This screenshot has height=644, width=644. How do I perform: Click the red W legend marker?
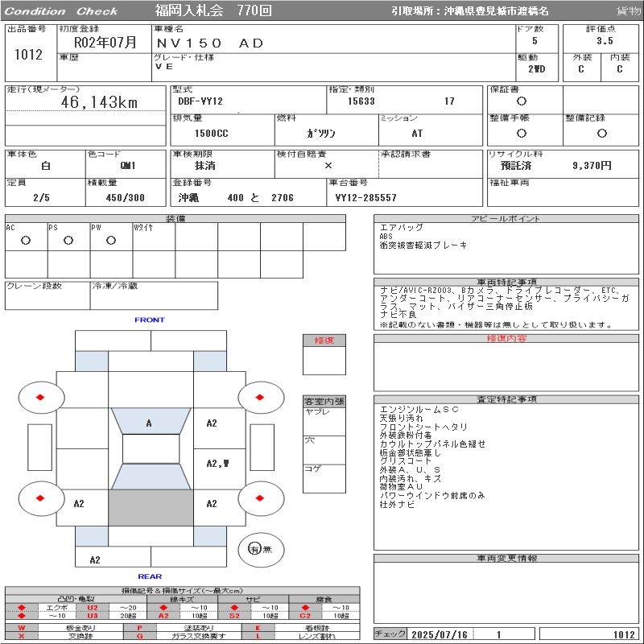(x=22, y=628)
